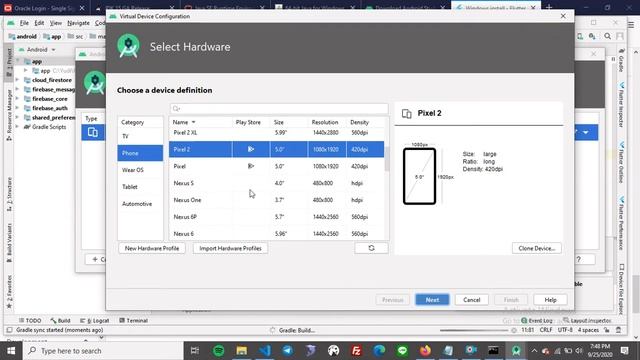Open FileZilla from taskbar
The image size is (640, 360).
(x=356, y=351)
